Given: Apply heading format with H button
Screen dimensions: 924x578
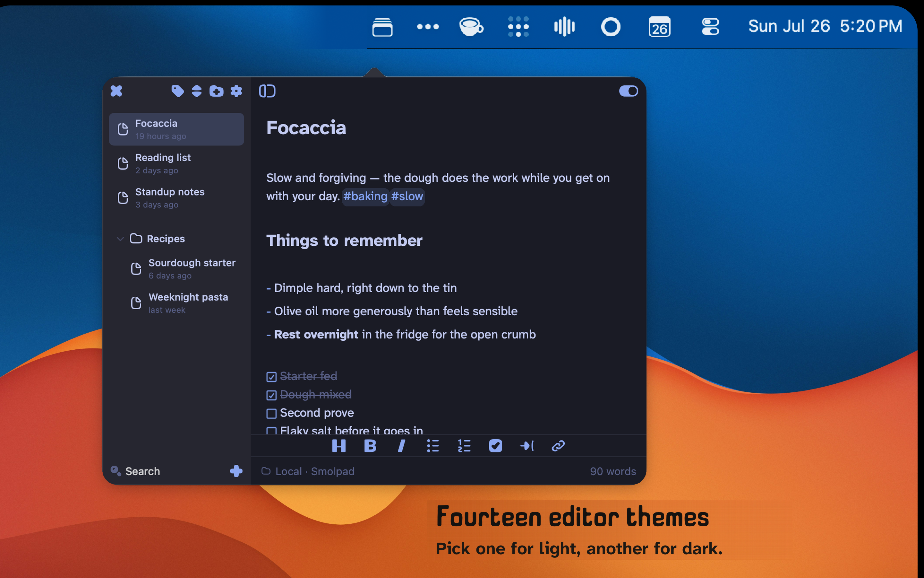Looking at the screenshot, I should pyautogui.click(x=339, y=446).
